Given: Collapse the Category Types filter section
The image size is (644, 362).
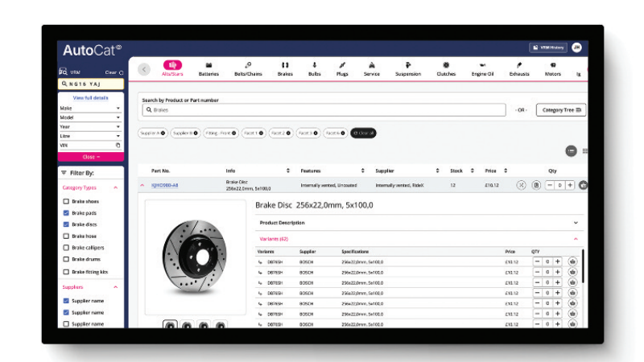Looking at the screenshot, I should pos(115,187).
